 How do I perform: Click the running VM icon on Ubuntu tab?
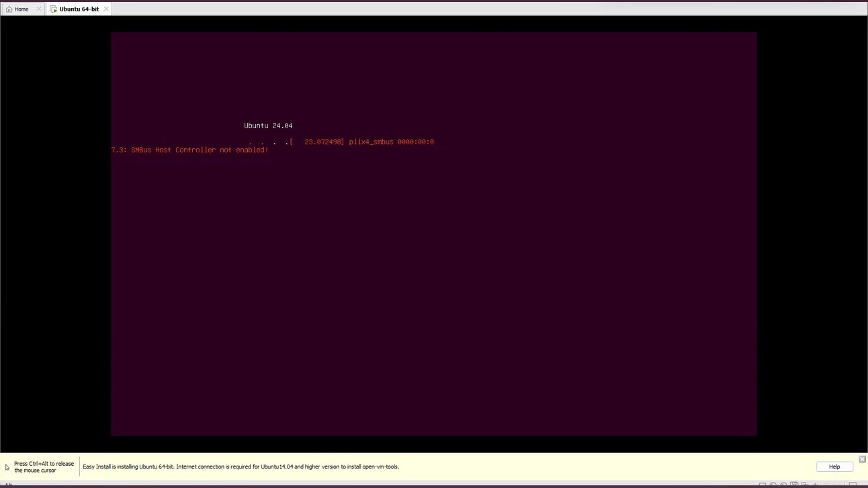[54, 9]
